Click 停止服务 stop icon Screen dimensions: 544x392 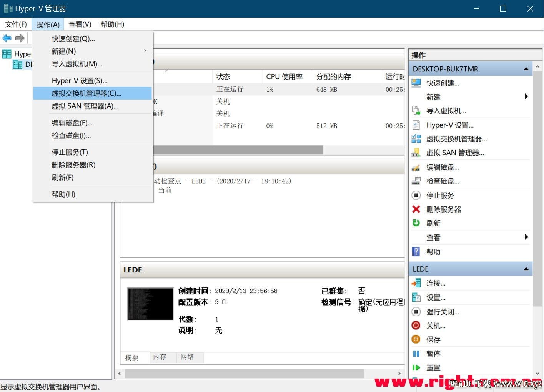[x=416, y=195]
